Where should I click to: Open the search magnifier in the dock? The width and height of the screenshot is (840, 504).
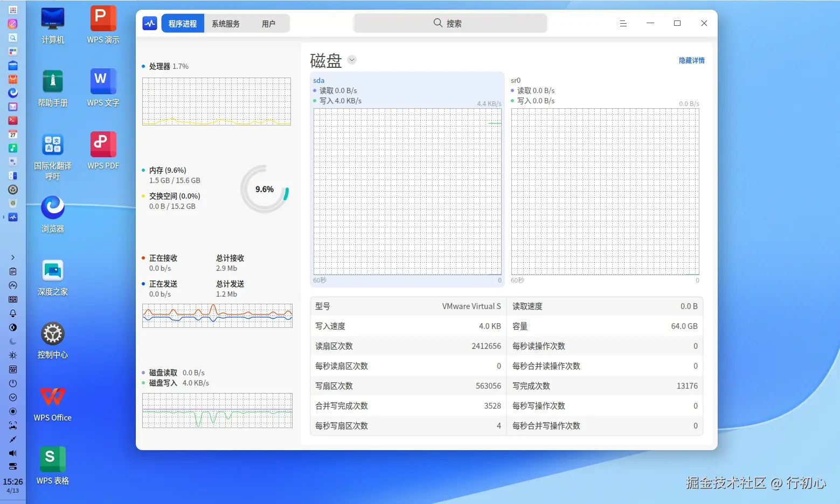pos(13,38)
